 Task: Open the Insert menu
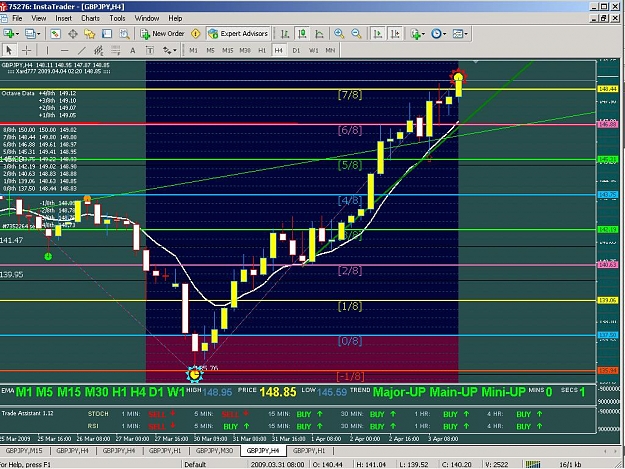pyautogui.click(x=63, y=18)
